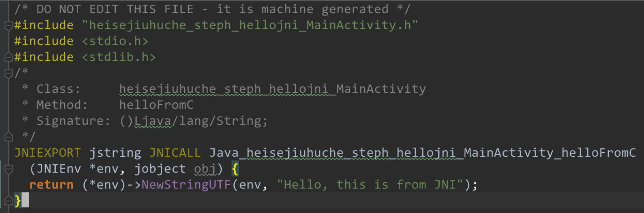
Task: Click the class name after Class: label
Action: coord(272,89)
